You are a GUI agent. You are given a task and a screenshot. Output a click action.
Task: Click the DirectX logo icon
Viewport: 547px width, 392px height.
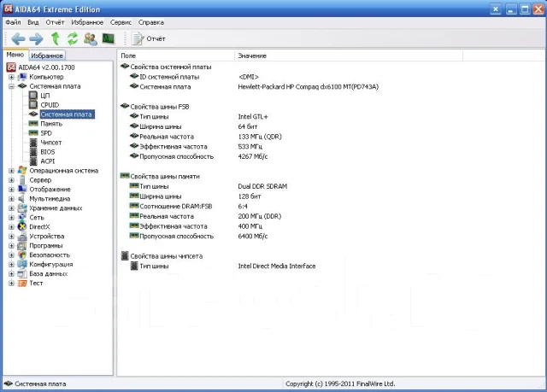22,227
